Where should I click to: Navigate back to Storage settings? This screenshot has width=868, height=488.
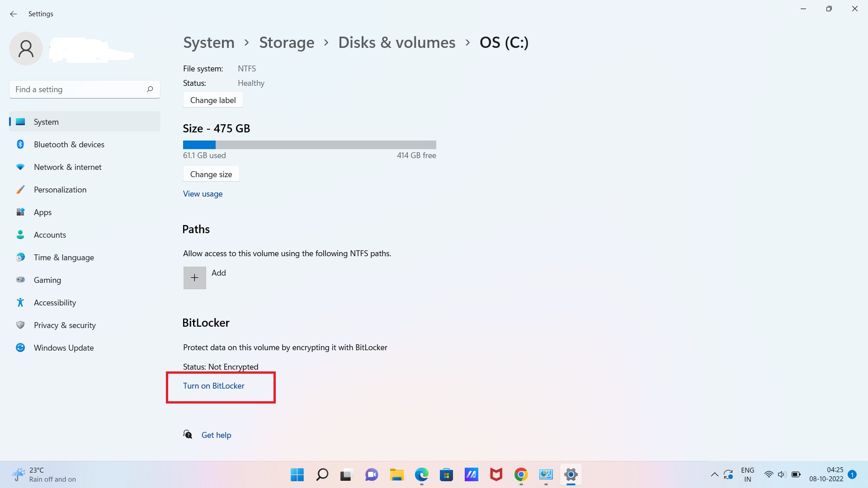pyautogui.click(x=287, y=42)
